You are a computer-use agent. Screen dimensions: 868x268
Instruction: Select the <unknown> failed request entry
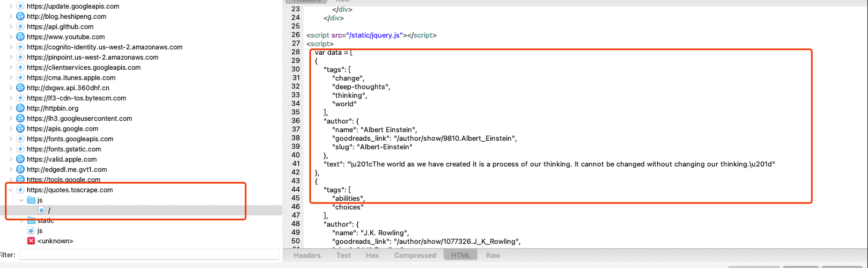[x=141, y=241]
